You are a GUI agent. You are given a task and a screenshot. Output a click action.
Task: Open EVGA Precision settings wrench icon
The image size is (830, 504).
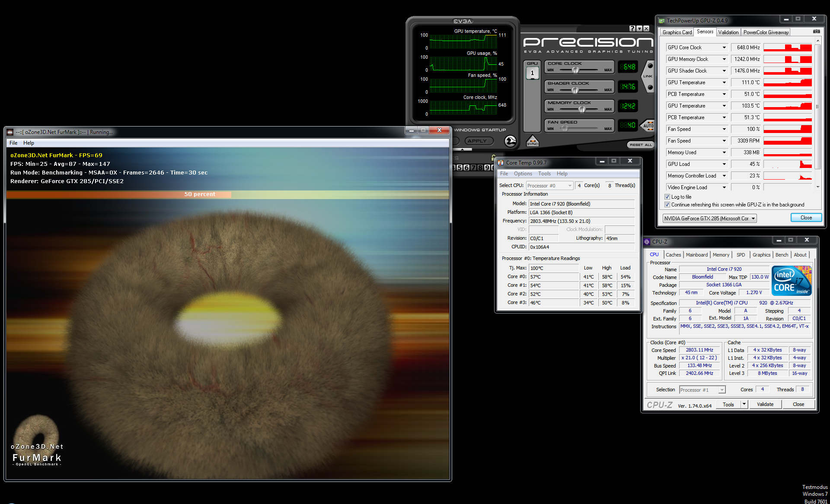point(510,141)
